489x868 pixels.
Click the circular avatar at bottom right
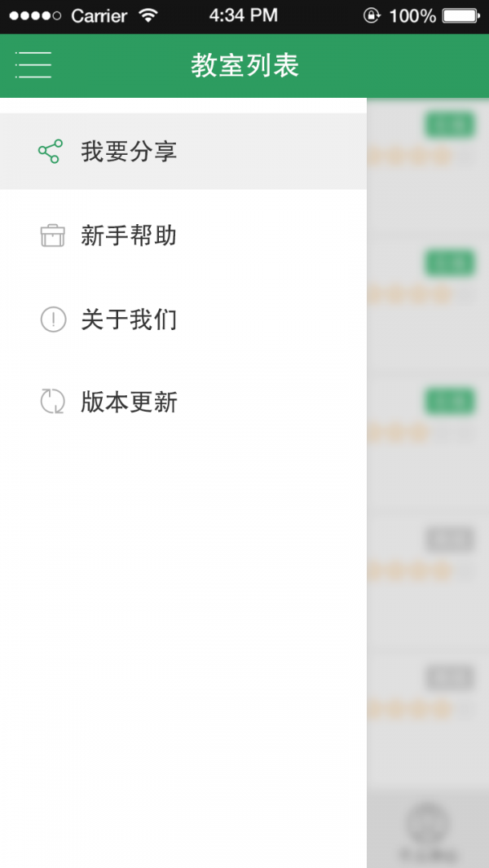coord(425,824)
